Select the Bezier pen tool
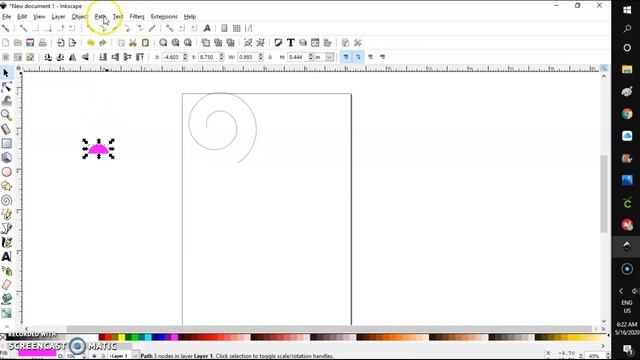 click(6, 229)
